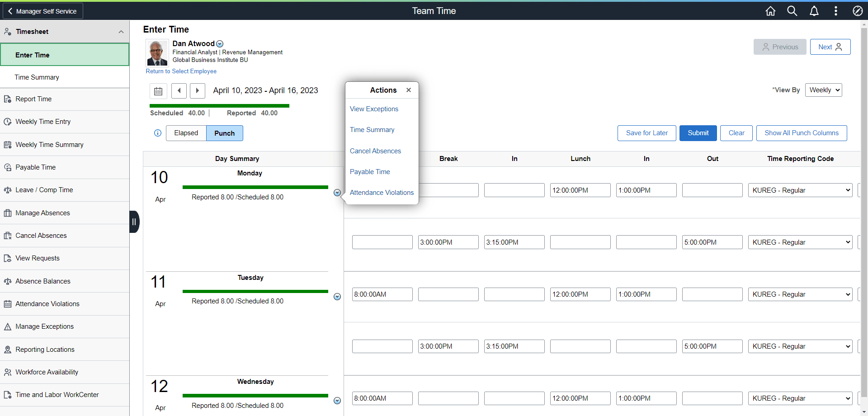This screenshot has height=416, width=868.
Task: Open Weekly Time Entry in sidebar
Action: [65, 122]
